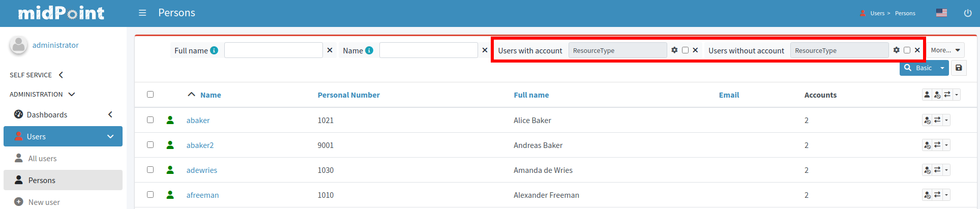Viewport: 980px width, 209px height.
Task: Toggle checkbox for Users with account filter
Action: (x=685, y=50)
